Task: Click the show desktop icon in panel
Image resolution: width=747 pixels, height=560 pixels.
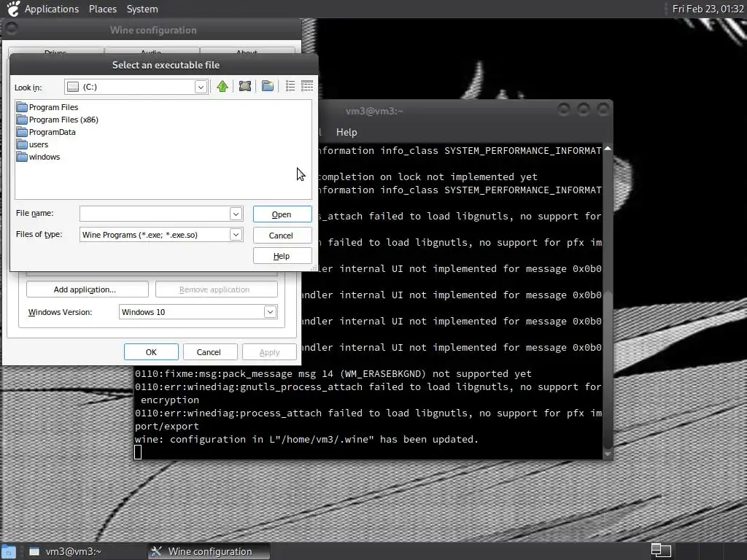Action: click(x=9, y=551)
